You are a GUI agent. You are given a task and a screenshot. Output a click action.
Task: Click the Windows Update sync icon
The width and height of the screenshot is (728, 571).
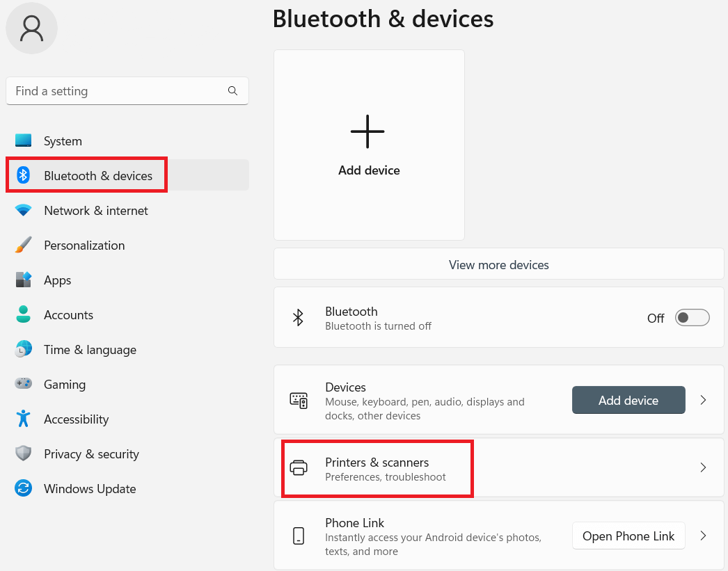coord(23,488)
